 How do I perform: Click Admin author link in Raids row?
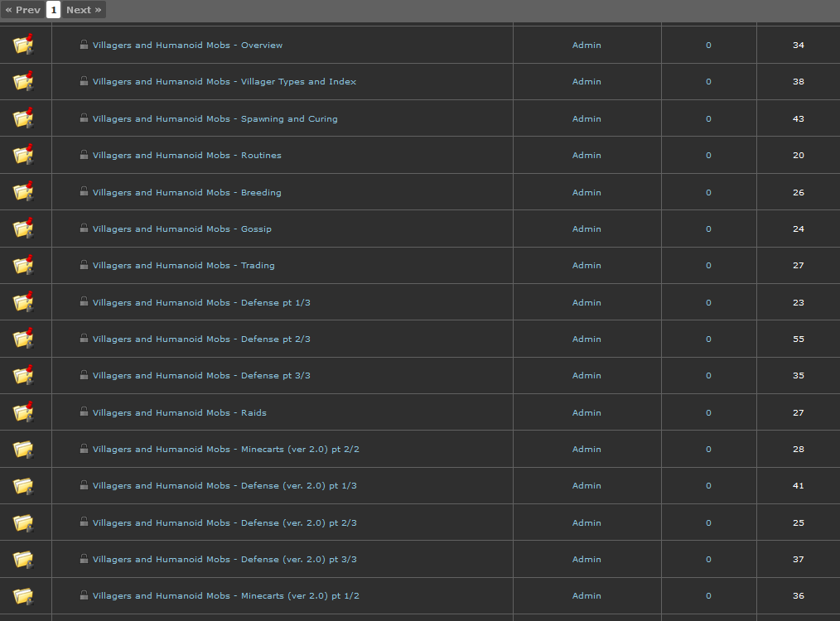(x=587, y=412)
